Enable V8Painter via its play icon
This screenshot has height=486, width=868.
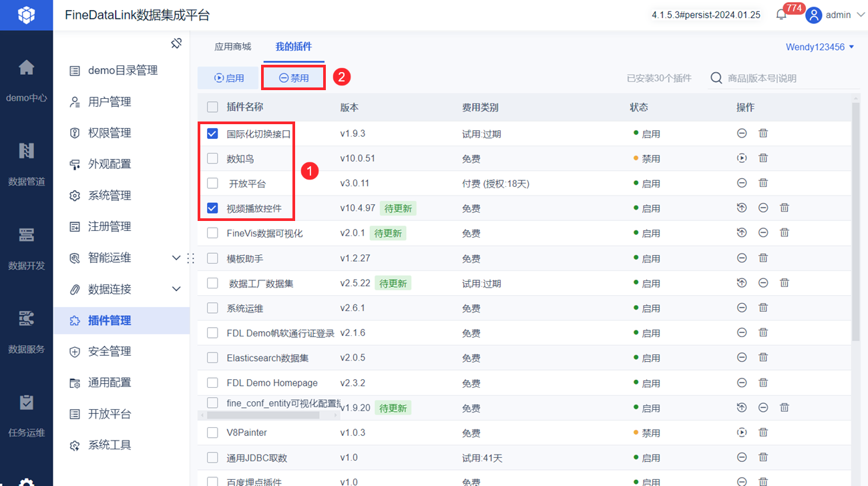pos(742,432)
